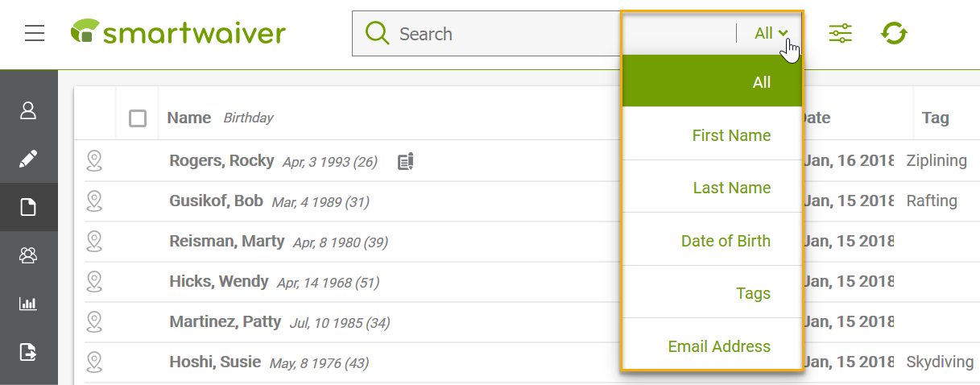
Task: Choose Email Address filter option
Action: click(x=719, y=346)
